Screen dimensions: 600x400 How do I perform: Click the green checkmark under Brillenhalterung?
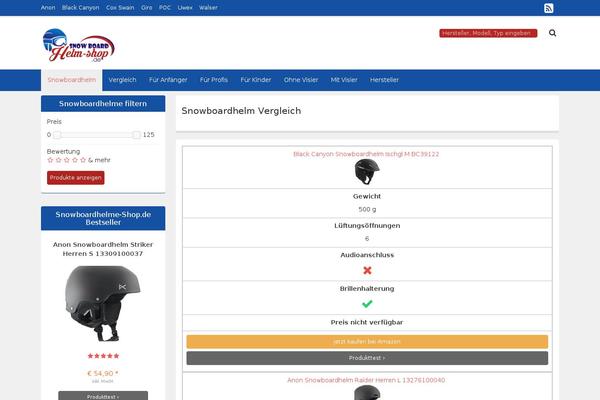click(x=367, y=304)
